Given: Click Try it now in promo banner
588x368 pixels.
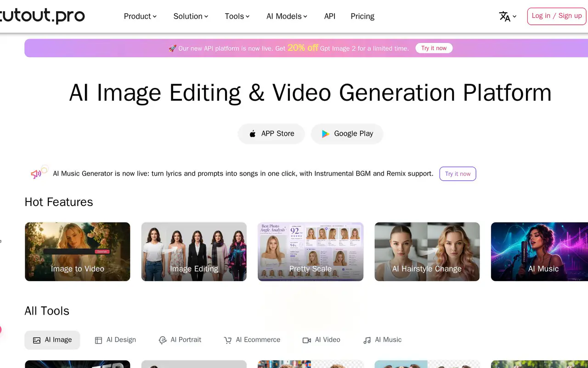Looking at the screenshot, I should (x=434, y=48).
